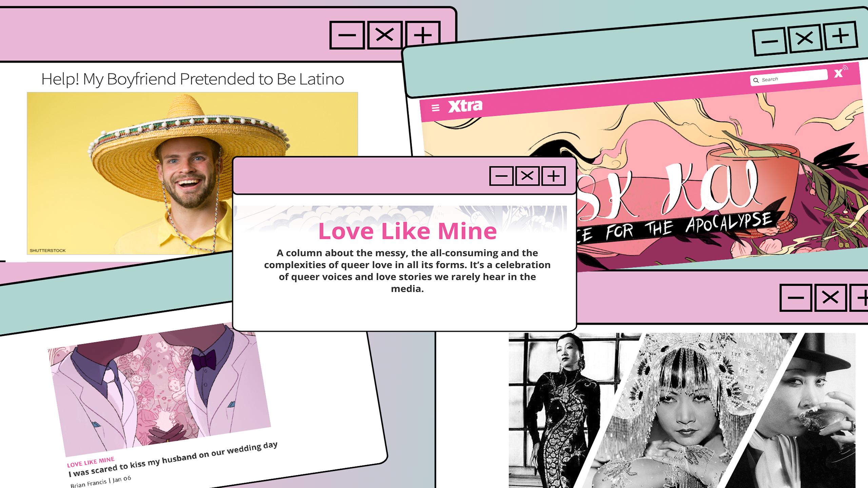Click the Love Like Mine column description
The width and height of the screenshot is (868, 488).
click(407, 271)
